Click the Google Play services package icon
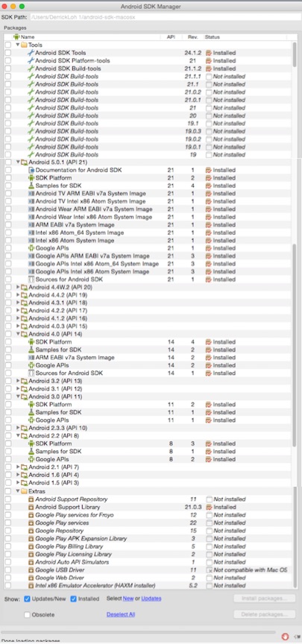Viewport: 302px width, 644px height. [31, 523]
